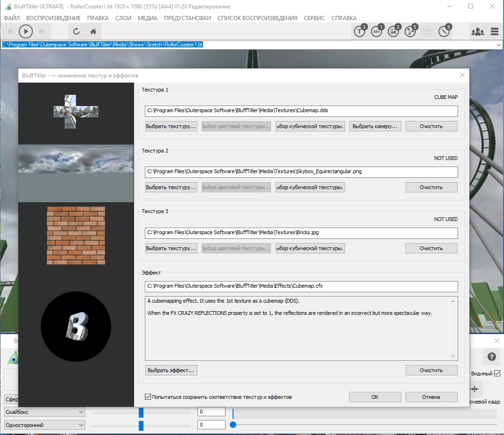Click the effect preview thumbnail

[76, 327]
